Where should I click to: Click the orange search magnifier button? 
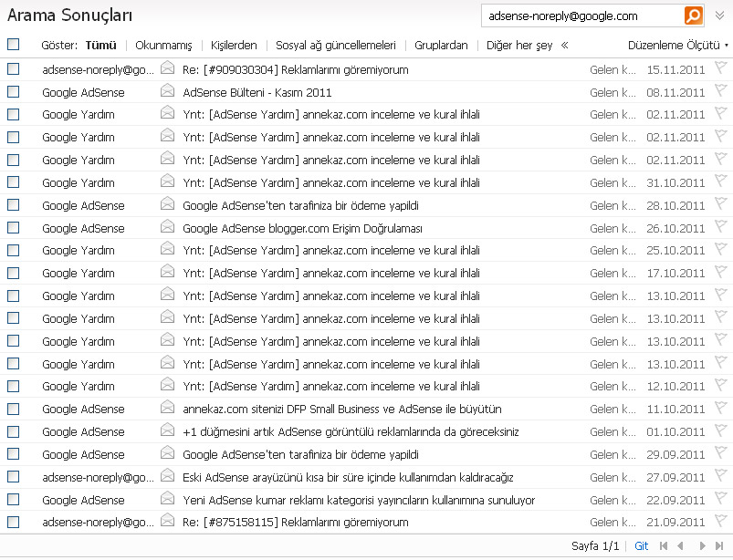coord(693,16)
